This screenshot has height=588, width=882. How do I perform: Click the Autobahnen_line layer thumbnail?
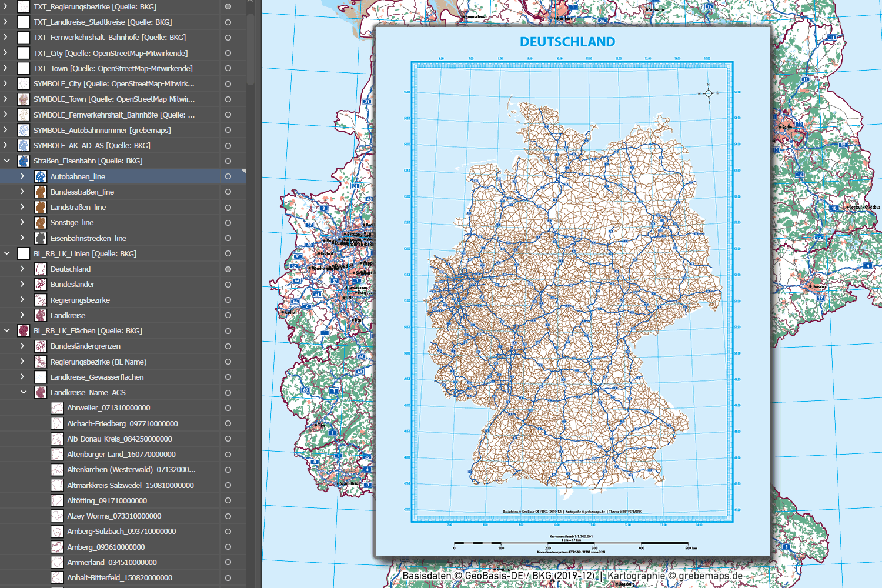[41, 176]
